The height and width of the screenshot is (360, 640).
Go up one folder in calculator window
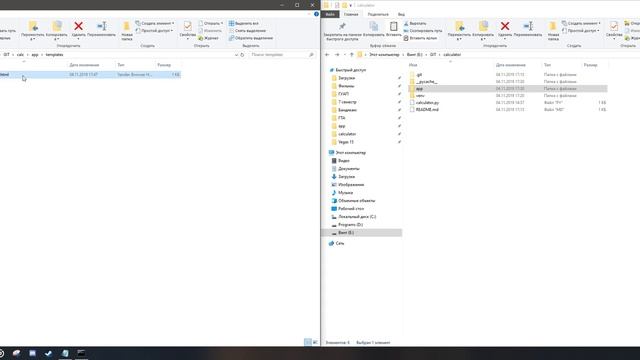click(351, 55)
